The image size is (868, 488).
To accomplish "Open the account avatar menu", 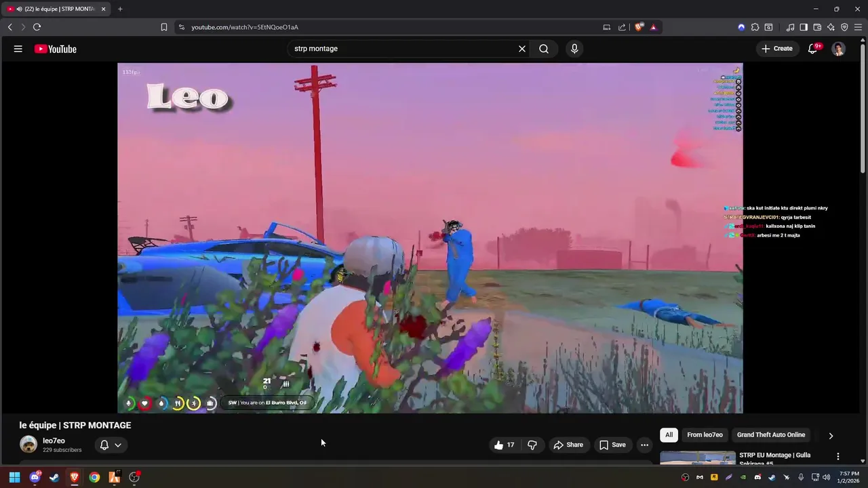I will (839, 49).
